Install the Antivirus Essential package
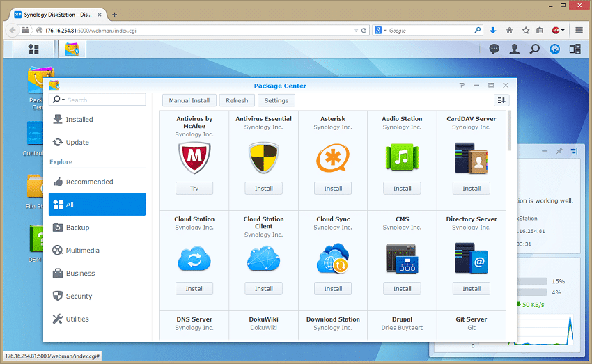 point(263,188)
